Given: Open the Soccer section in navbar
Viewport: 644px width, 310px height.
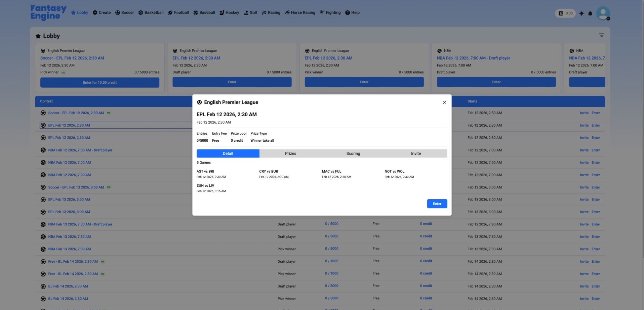Looking at the screenshot, I should (x=124, y=13).
